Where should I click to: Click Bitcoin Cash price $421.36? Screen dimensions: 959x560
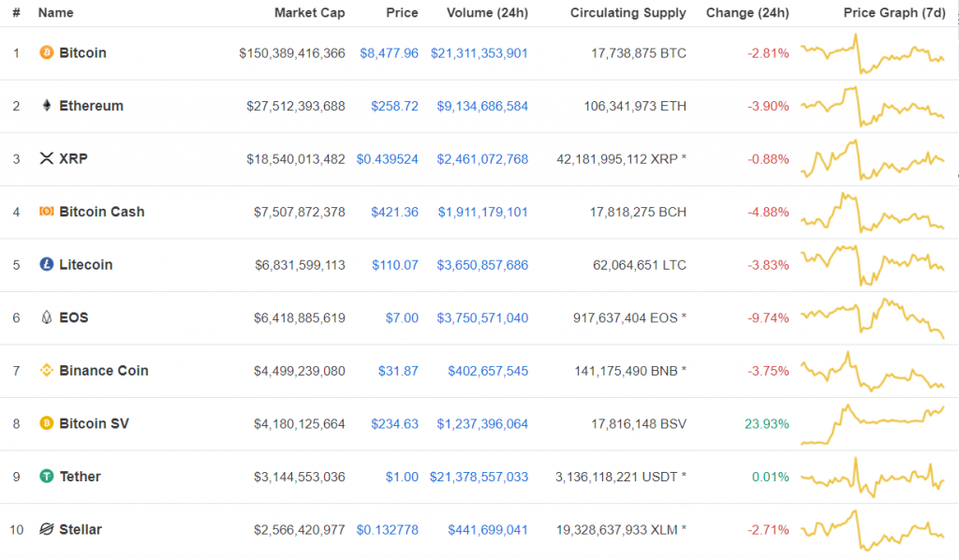click(394, 213)
